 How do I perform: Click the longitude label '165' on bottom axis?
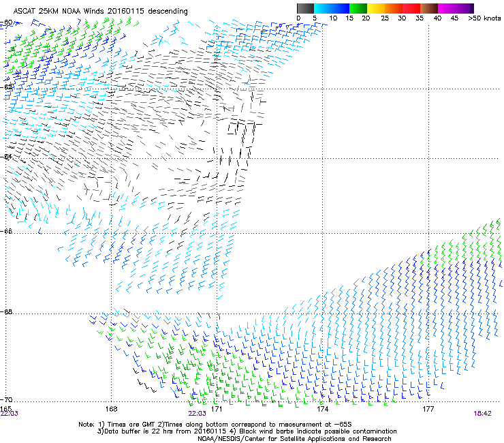tap(5, 408)
